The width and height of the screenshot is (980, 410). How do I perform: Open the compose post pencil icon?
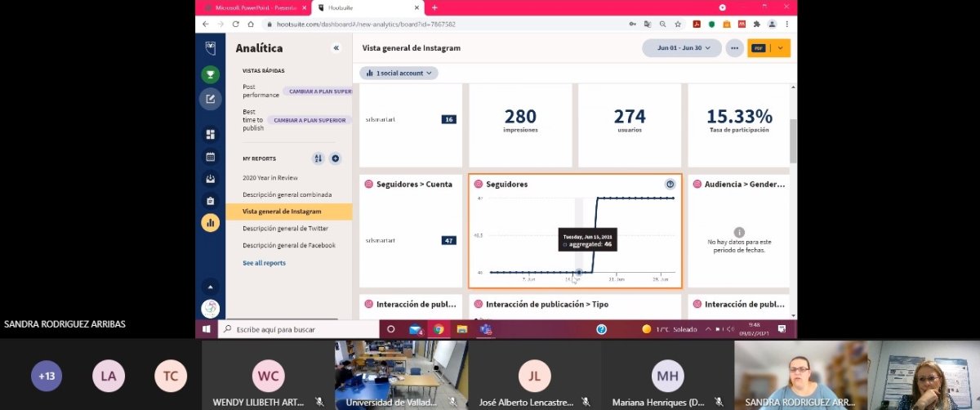210,100
